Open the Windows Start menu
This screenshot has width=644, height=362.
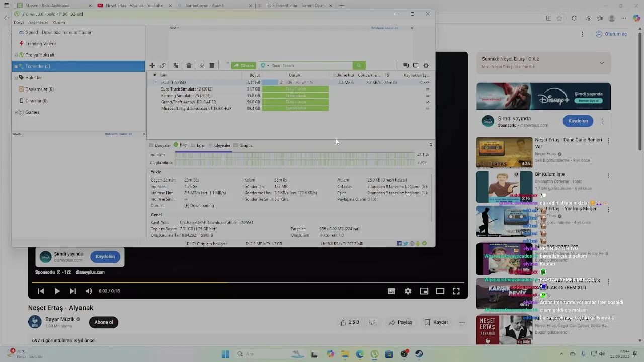225,354
